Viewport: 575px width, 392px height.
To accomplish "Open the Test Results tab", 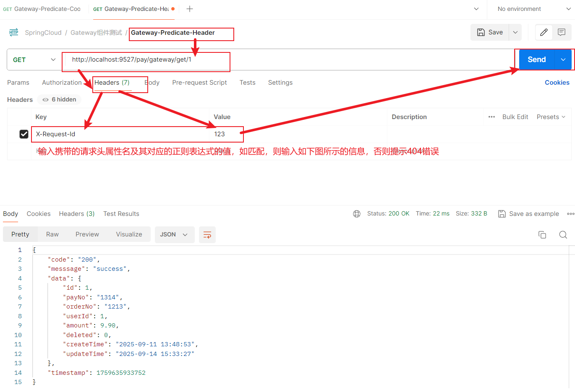I will click(121, 214).
